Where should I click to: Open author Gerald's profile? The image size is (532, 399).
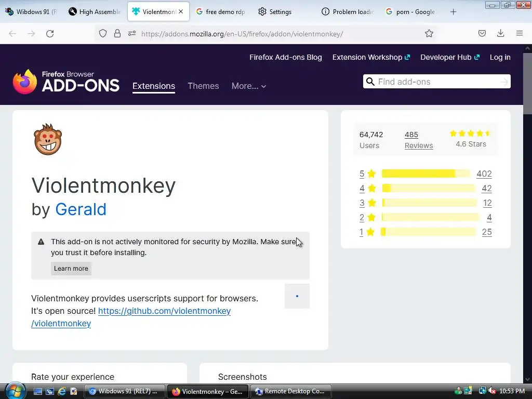click(81, 209)
